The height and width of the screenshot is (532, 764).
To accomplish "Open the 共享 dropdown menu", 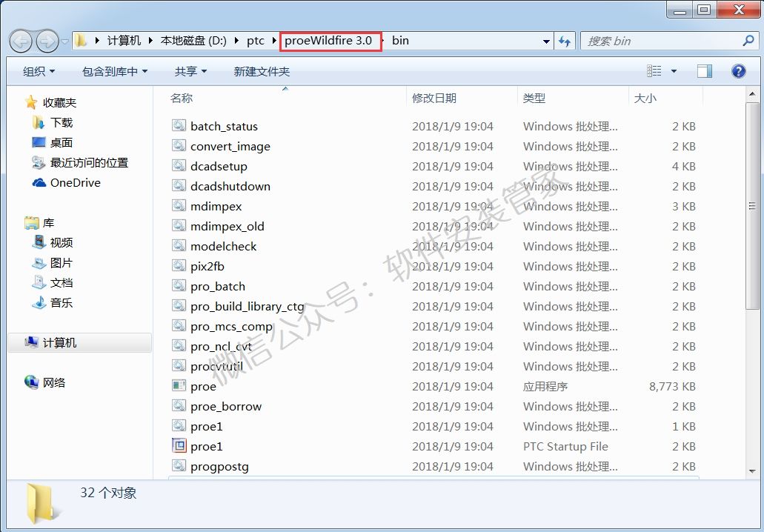I will pyautogui.click(x=191, y=72).
